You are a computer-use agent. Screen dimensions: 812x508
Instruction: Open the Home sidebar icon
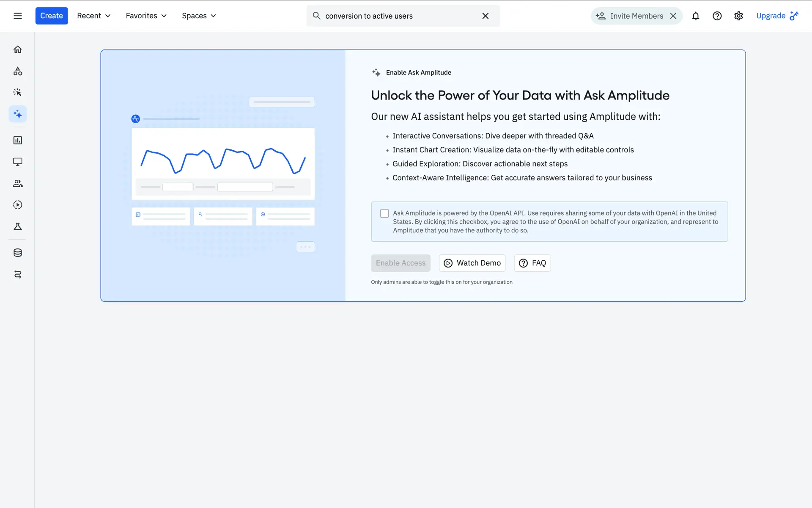point(17,50)
